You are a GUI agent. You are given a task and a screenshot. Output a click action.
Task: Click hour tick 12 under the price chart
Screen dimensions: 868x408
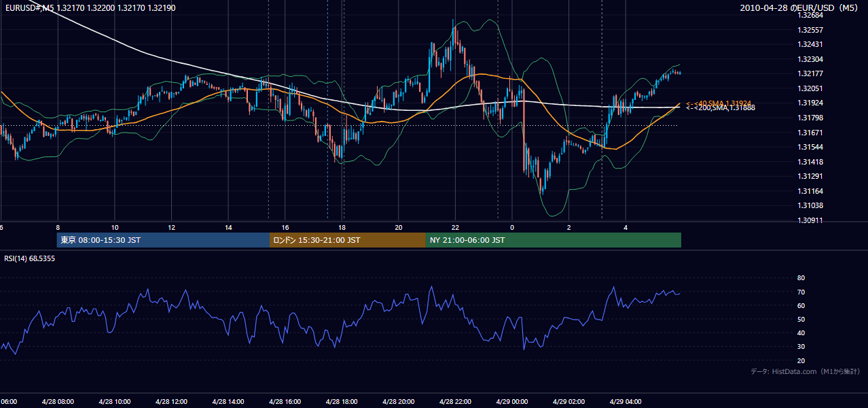[x=172, y=227]
